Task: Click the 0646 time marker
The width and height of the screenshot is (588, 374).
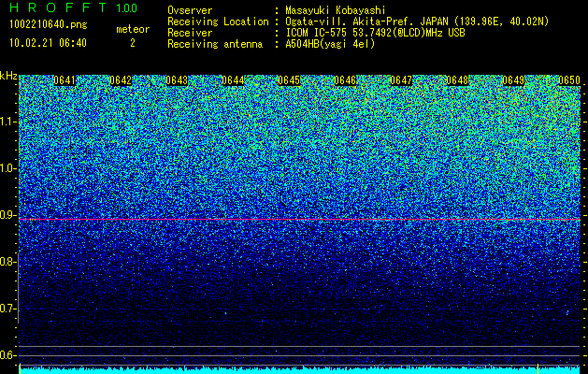Action: coord(345,80)
